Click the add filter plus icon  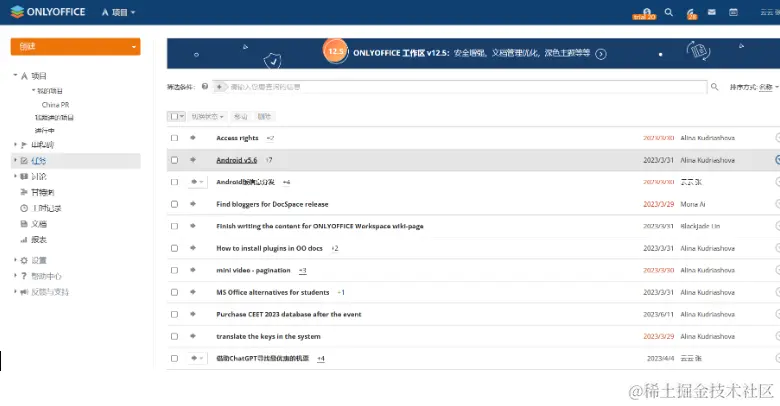pos(219,87)
